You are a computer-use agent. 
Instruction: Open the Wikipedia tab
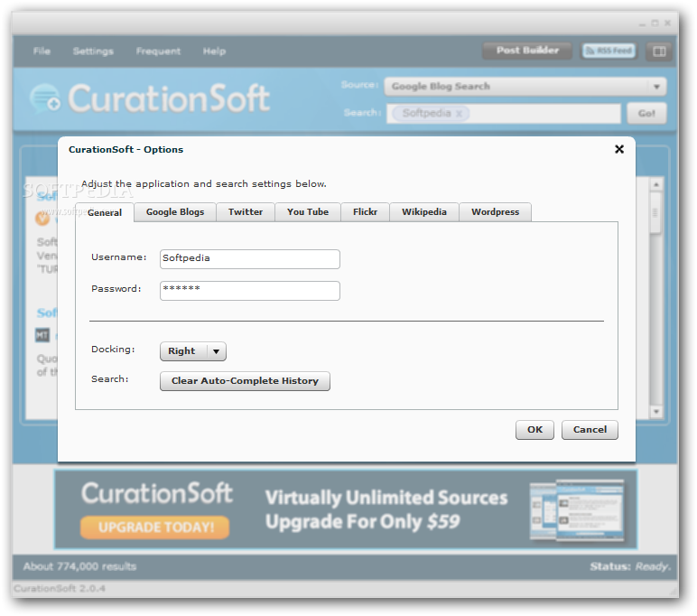tap(424, 211)
